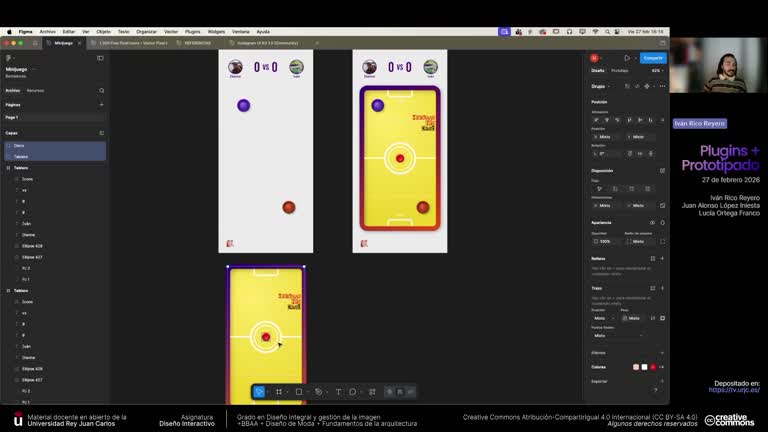The image size is (768, 432).
Task: Click the +4 more colors indicator
Action: [x=661, y=367]
